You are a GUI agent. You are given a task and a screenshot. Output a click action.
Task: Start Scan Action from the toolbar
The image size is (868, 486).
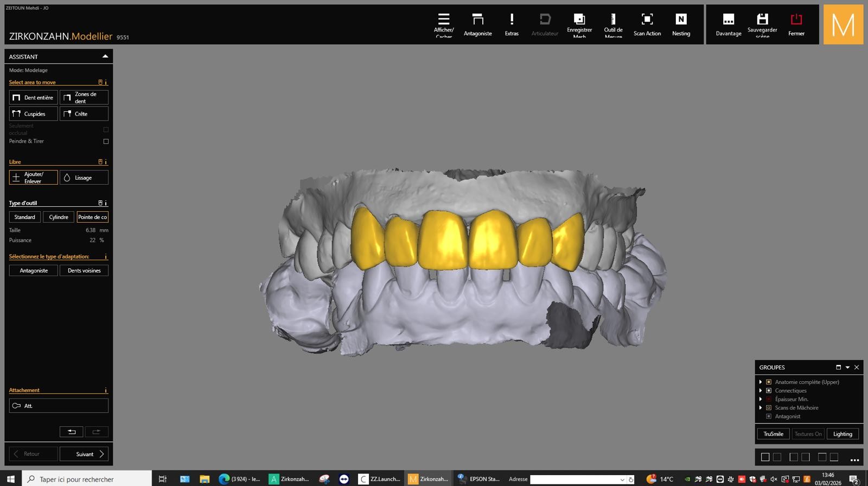(647, 25)
